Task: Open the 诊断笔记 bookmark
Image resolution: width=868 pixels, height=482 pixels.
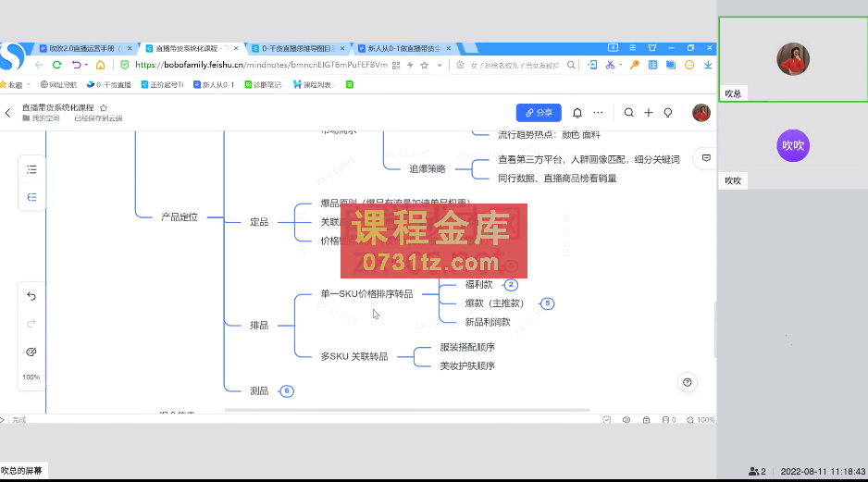Action: tap(264, 85)
